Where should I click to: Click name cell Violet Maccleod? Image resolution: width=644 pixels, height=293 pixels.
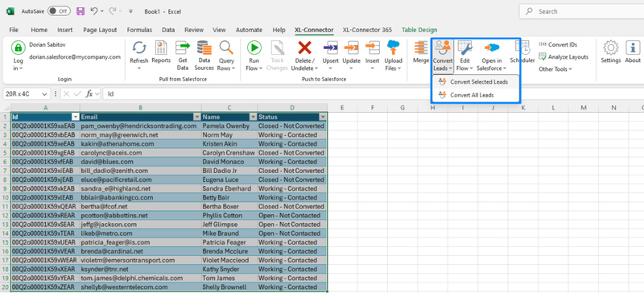pos(229,260)
